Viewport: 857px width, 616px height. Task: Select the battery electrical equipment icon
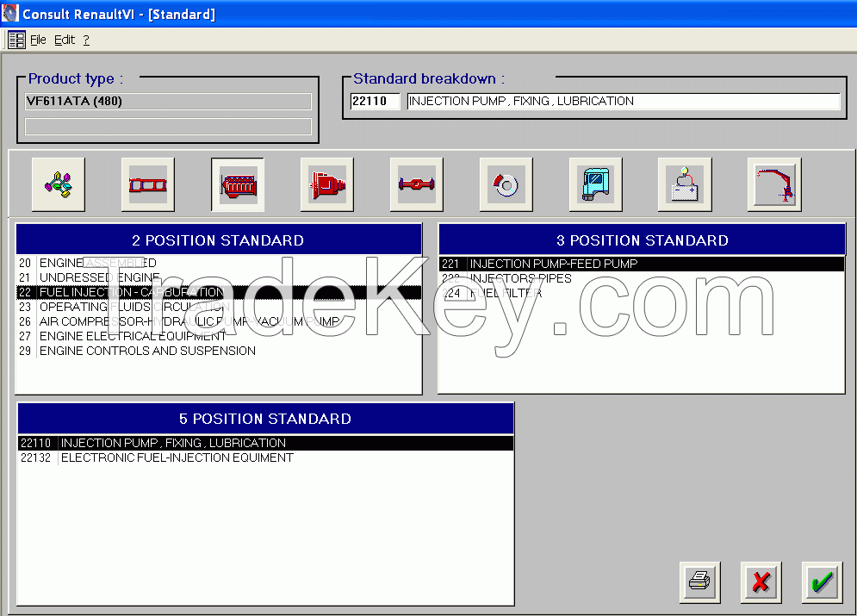685,184
